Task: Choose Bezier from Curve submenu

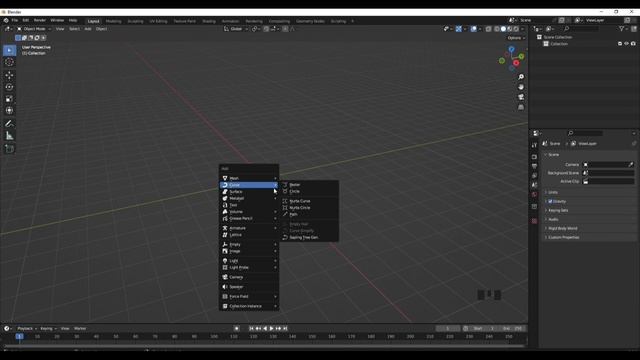Action: click(310, 184)
